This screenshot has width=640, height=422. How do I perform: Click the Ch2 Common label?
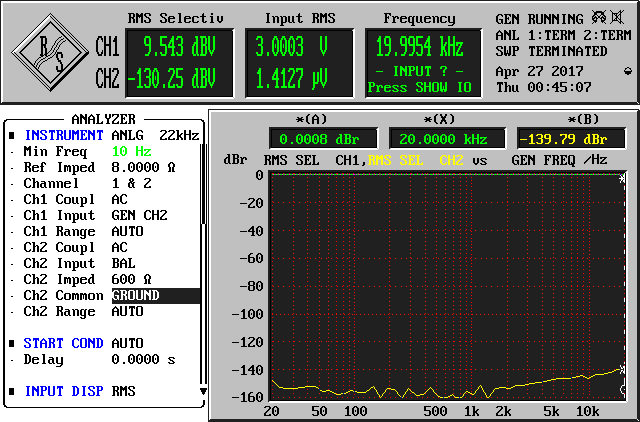click(63, 296)
